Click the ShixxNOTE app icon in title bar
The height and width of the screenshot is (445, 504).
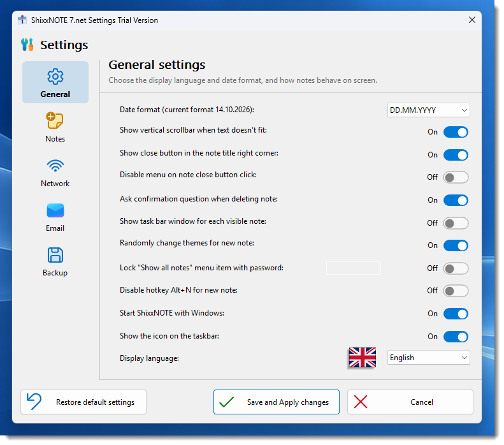[x=22, y=20]
